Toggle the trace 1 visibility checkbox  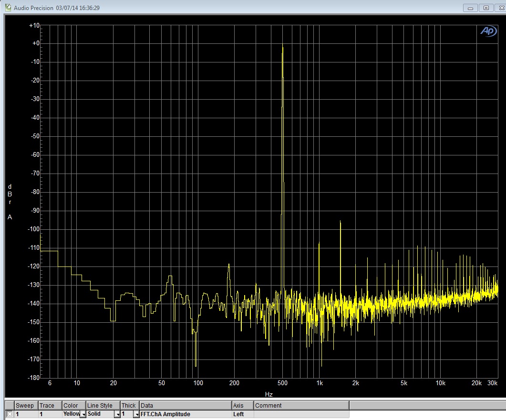[10, 414]
